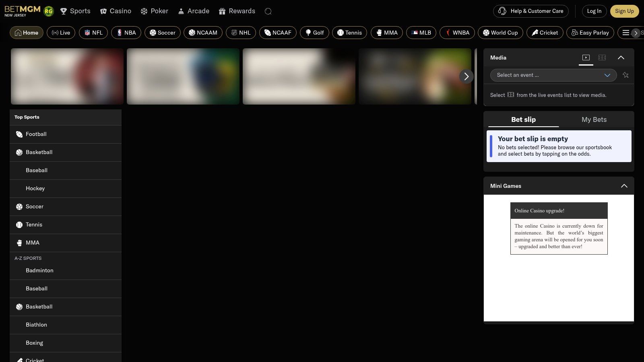Viewport: 644px width, 362px height.
Task: Select Easy Parlay from sports bar
Action: pyautogui.click(x=590, y=33)
